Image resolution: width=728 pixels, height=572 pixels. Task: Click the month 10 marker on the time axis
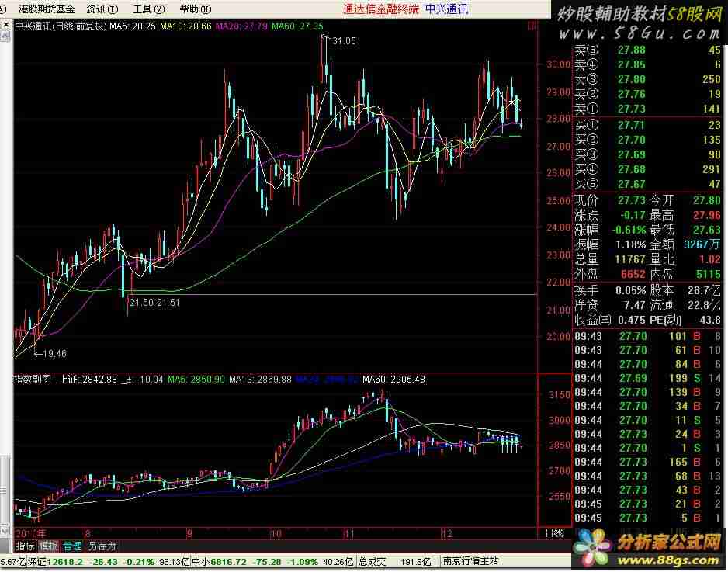[276, 533]
